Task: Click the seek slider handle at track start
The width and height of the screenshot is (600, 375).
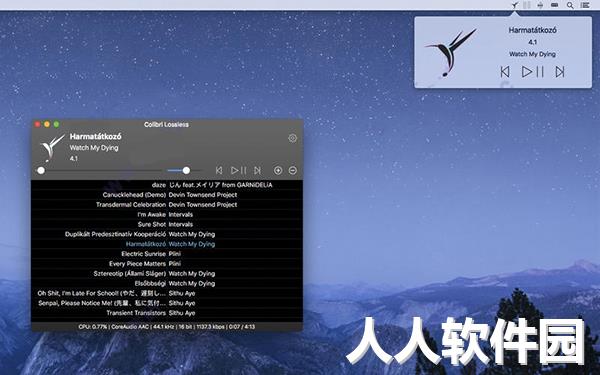Action: [x=41, y=170]
